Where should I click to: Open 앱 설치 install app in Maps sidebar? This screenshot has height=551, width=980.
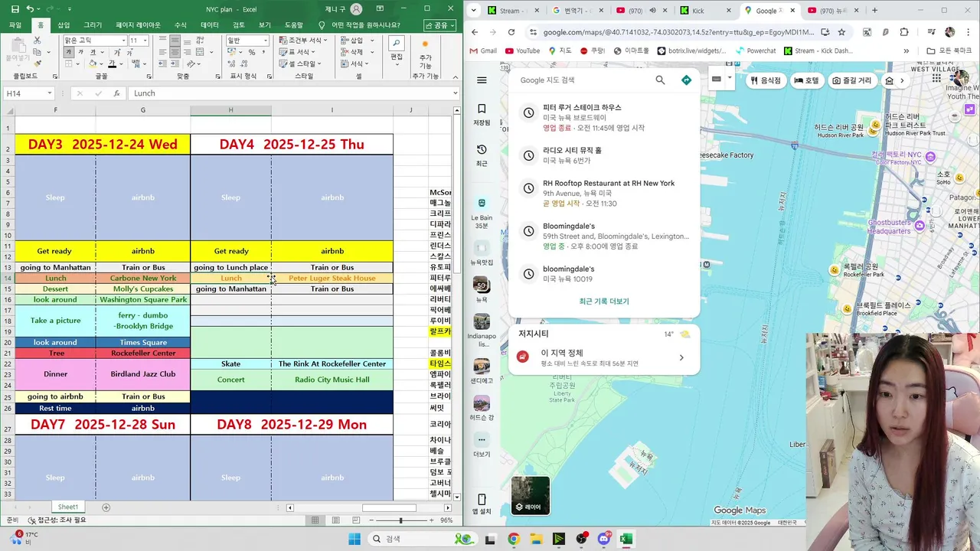tap(482, 504)
